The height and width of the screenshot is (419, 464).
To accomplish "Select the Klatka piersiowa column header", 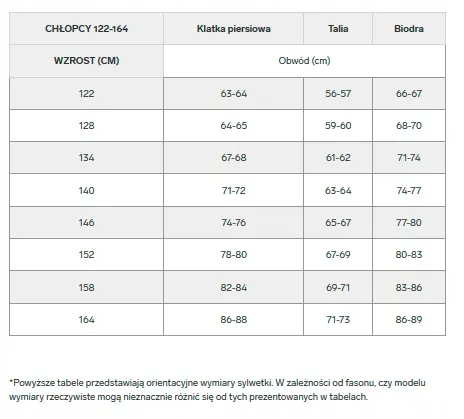I will click(x=234, y=29).
